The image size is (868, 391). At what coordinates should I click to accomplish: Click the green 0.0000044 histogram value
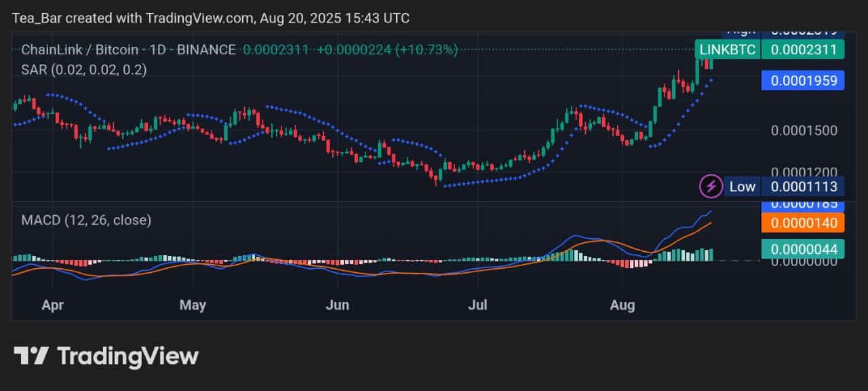803,249
